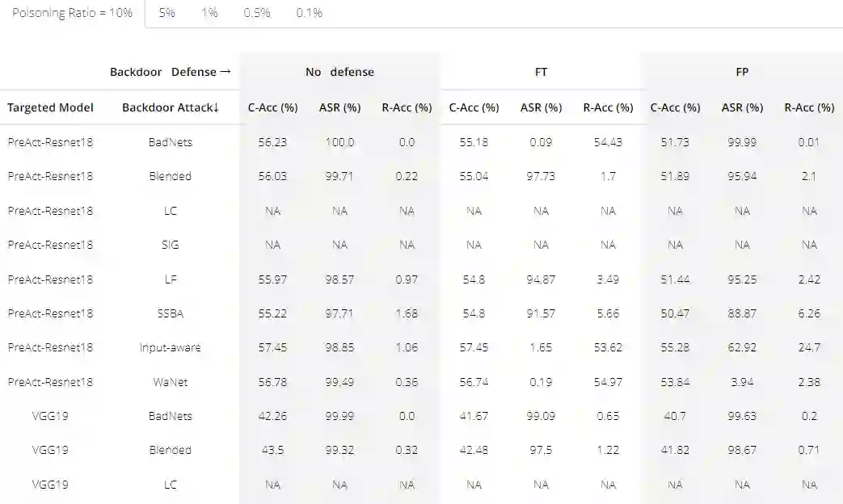Image resolution: width=843 pixels, height=504 pixels.
Task: Select the 0.5% poisoning ratio tab
Action: point(257,13)
